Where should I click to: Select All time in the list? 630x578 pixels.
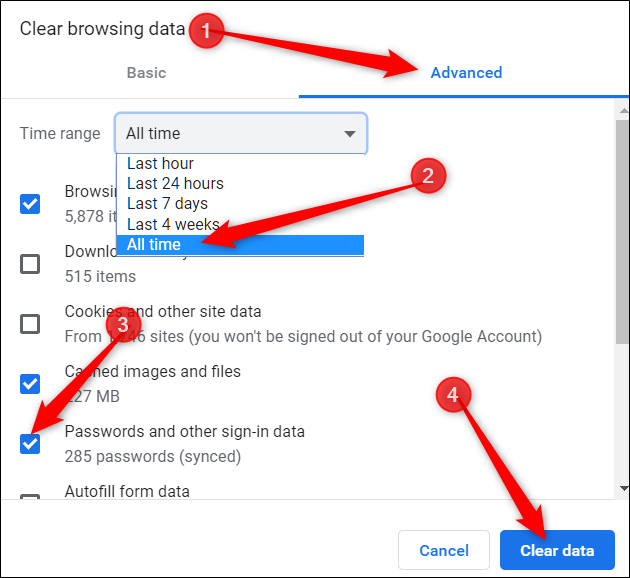coord(154,245)
